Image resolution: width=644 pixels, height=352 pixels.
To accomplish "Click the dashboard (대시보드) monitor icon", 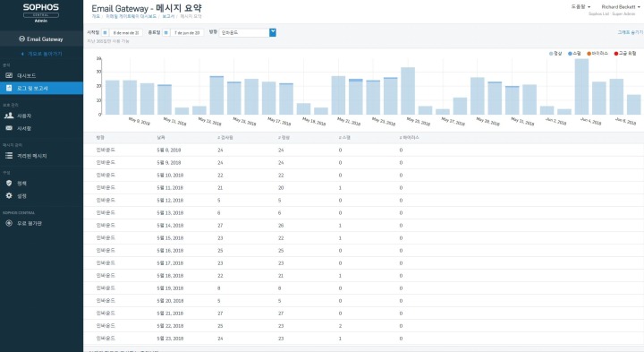I will click(x=9, y=75).
